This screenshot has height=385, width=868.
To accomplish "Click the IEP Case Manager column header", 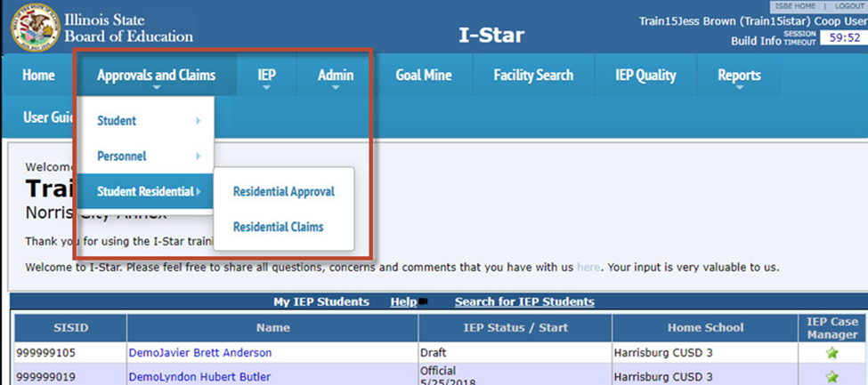I will (x=832, y=328).
